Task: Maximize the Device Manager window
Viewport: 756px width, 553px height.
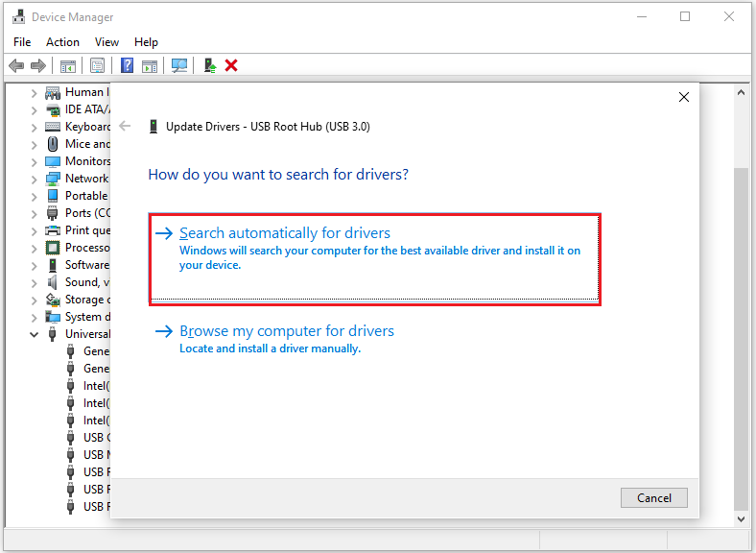Action: [x=685, y=17]
